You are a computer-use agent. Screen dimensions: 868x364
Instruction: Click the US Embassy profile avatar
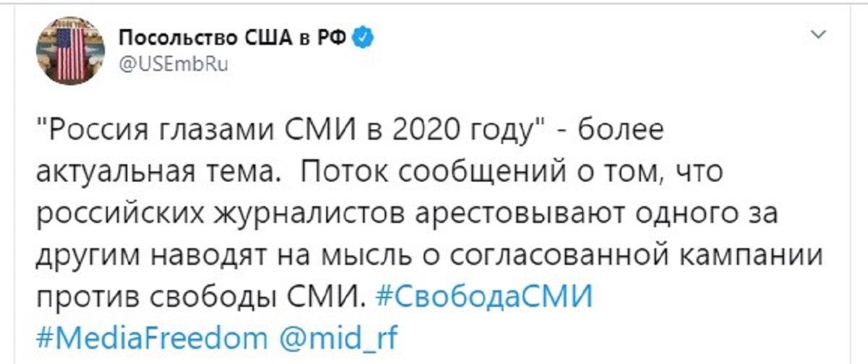(x=70, y=48)
